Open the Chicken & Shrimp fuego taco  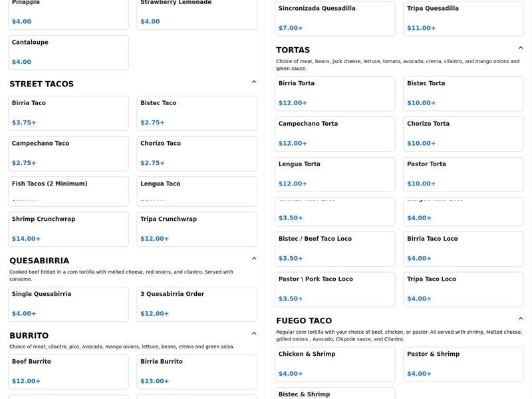point(334,364)
